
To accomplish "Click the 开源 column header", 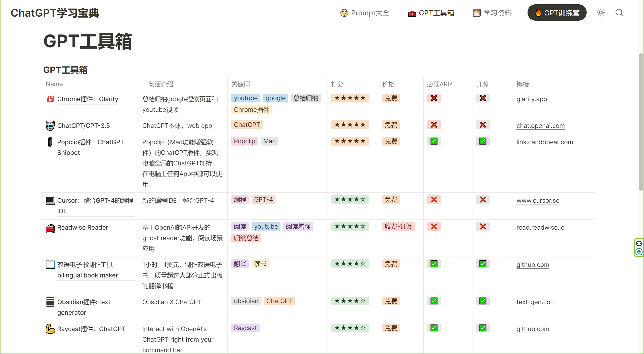I will pos(482,84).
